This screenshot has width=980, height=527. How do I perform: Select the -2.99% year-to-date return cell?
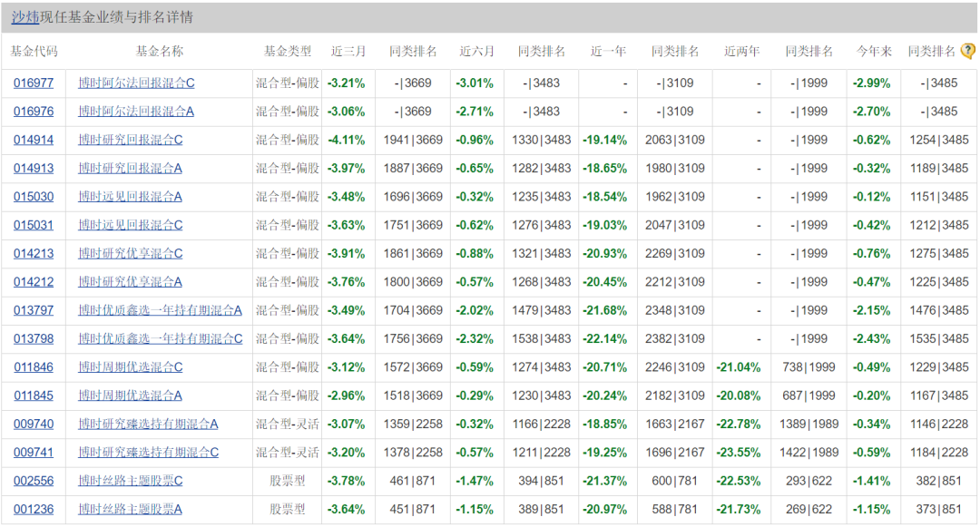click(x=872, y=83)
